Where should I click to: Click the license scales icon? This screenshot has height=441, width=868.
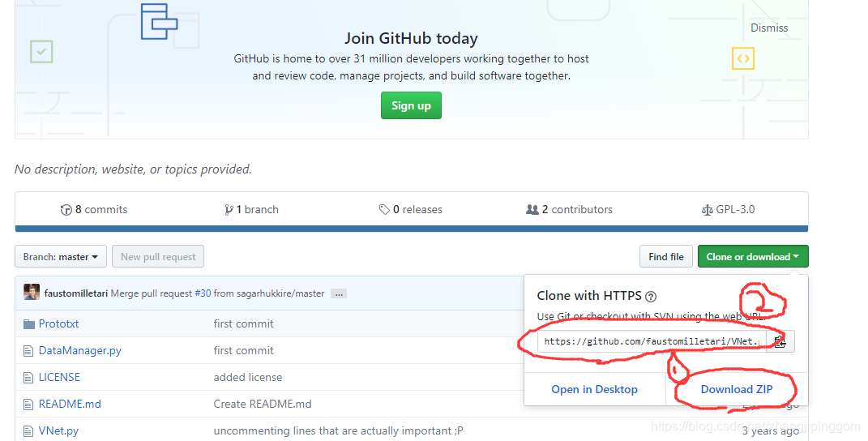[707, 210]
